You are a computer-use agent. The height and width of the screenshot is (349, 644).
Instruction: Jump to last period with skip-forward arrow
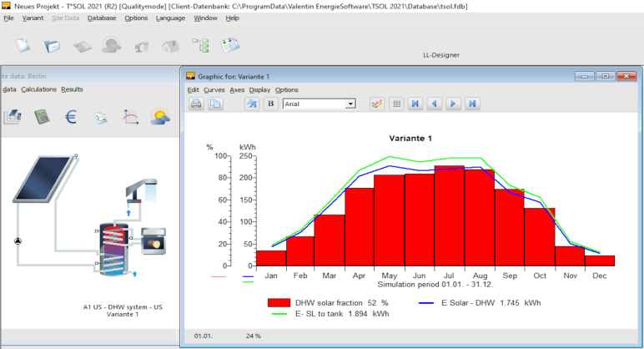[x=472, y=104]
